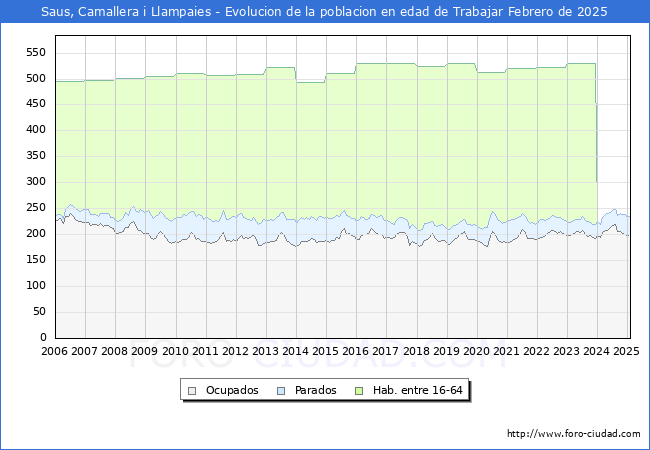Click the 200 y-axis value

point(36,233)
